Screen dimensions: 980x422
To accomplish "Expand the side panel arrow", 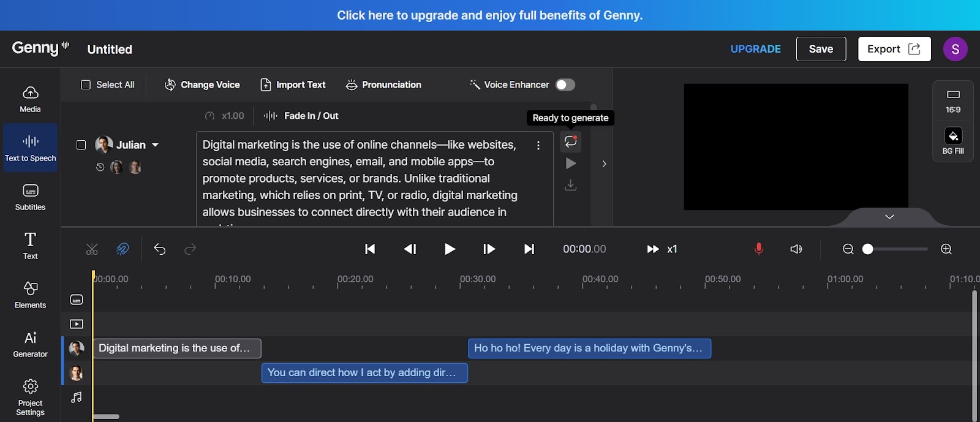I will point(604,164).
